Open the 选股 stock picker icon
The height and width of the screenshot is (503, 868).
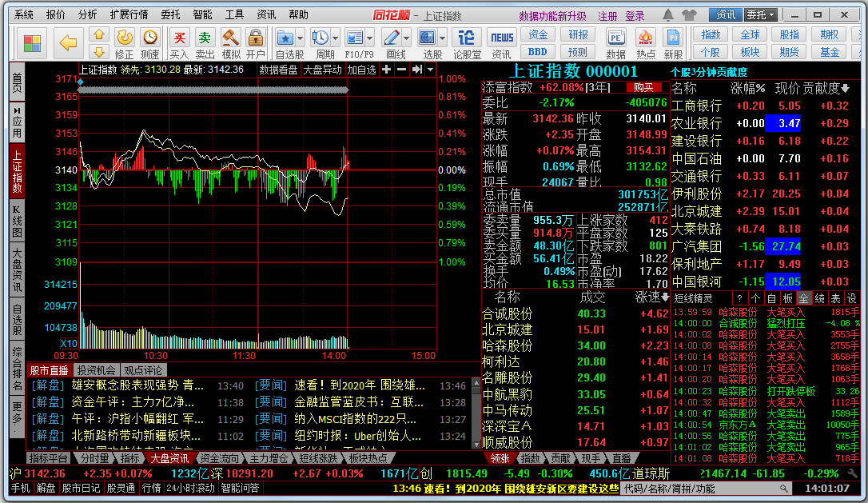[x=428, y=38]
